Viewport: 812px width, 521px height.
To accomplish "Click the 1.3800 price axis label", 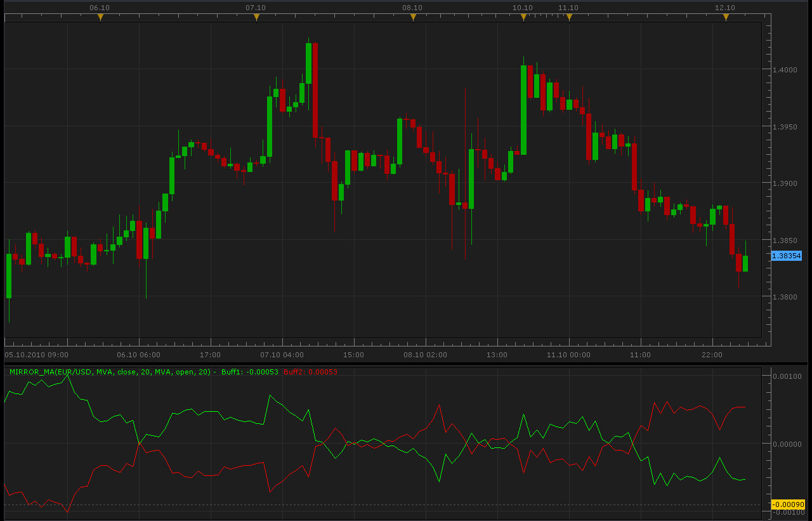I will (x=784, y=297).
